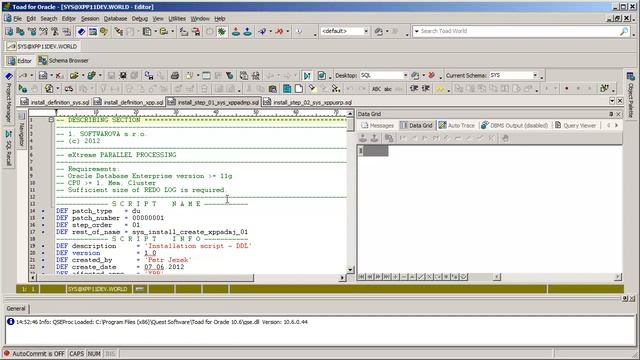640x360 pixels.
Task: Click the Object Palette sidebar icon
Action: pyautogui.click(x=631, y=76)
